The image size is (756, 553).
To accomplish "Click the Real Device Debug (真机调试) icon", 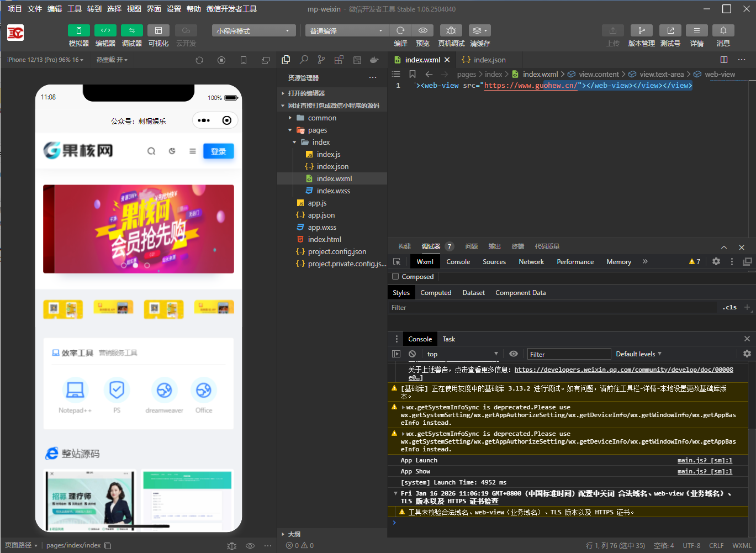I will point(451,31).
